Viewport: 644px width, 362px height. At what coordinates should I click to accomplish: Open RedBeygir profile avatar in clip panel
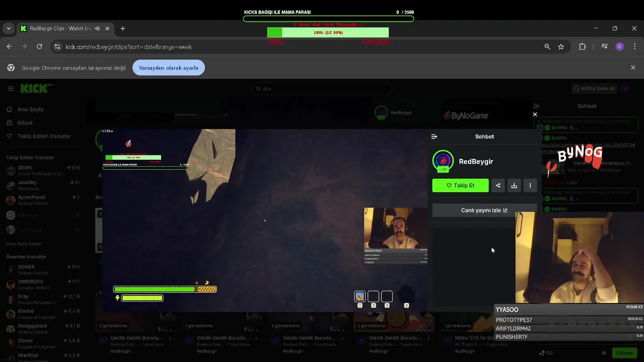click(x=443, y=161)
